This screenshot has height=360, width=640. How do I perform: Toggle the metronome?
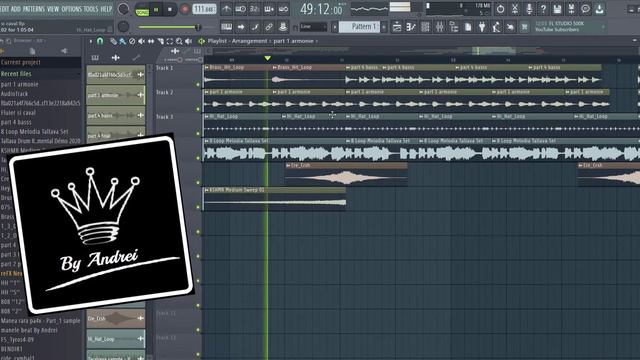click(x=227, y=9)
